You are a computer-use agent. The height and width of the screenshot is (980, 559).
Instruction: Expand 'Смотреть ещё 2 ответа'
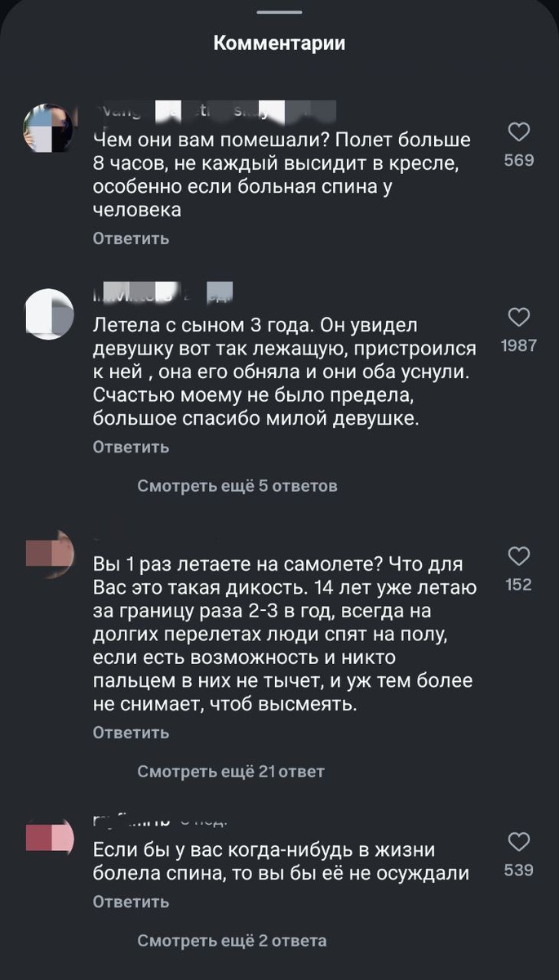tap(231, 939)
